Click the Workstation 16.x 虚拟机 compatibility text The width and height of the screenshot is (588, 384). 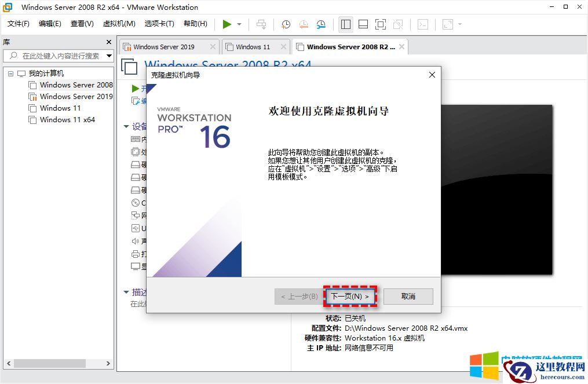[x=385, y=338]
